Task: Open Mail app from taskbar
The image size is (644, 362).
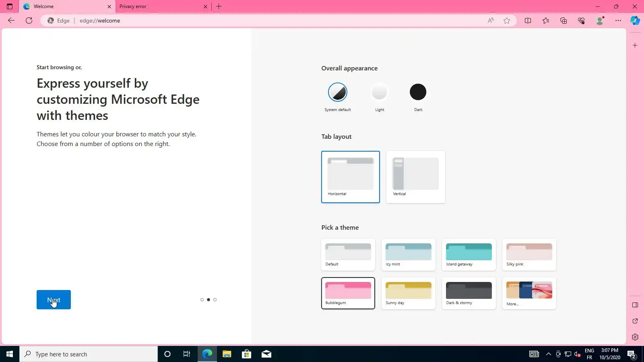Action: click(x=266, y=354)
